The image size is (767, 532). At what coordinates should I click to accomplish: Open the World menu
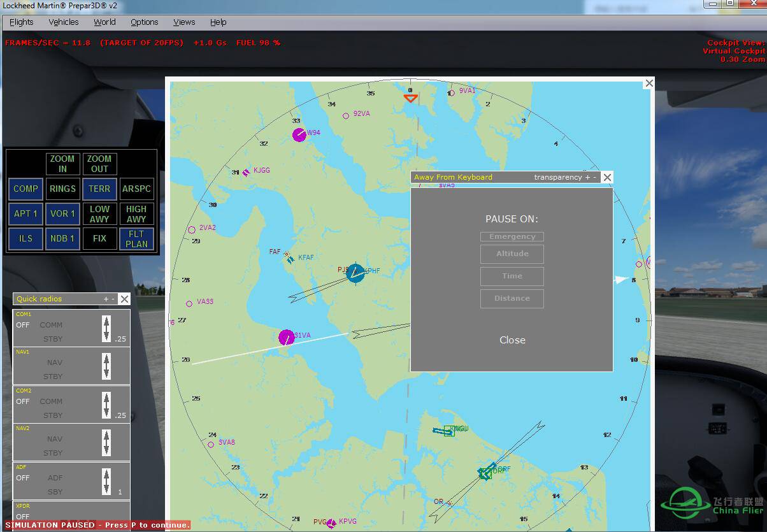pyautogui.click(x=104, y=22)
